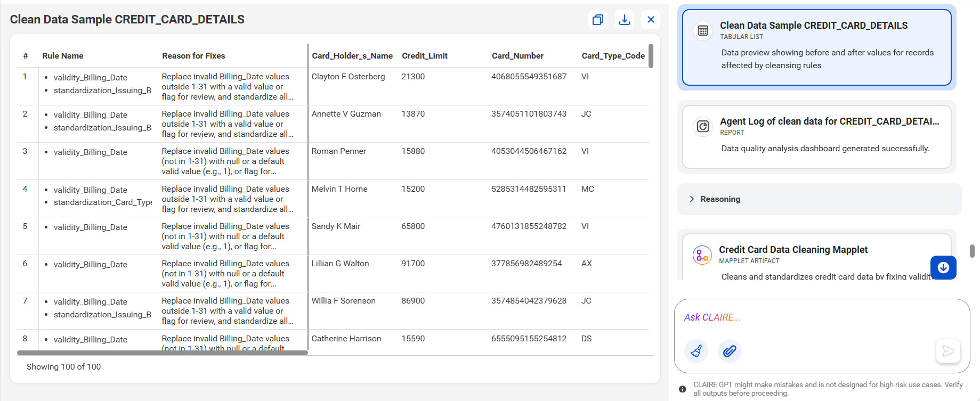This screenshot has width=980, height=401.
Task: Click credit limit value 91700
Action: point(413,264)
